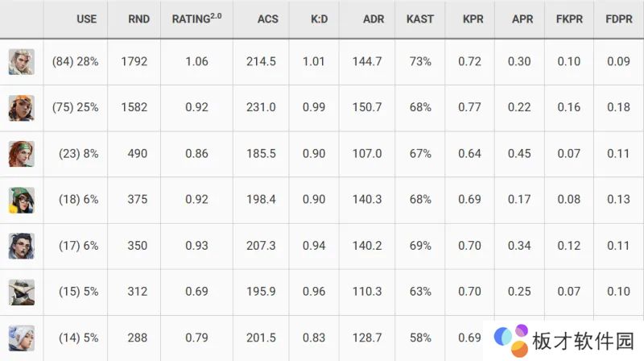Click the RATING 2.0 column header
644x361 pixels.
tap(196, 19)
